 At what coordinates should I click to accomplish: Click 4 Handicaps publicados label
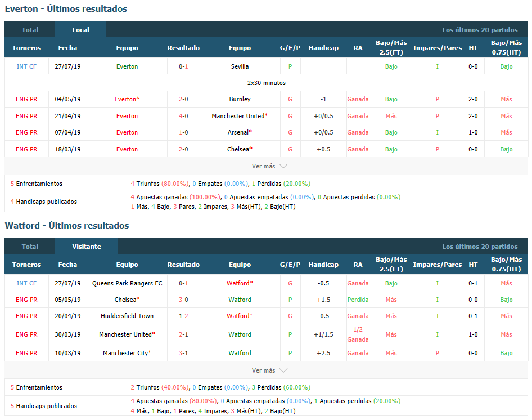pos(44,202)
